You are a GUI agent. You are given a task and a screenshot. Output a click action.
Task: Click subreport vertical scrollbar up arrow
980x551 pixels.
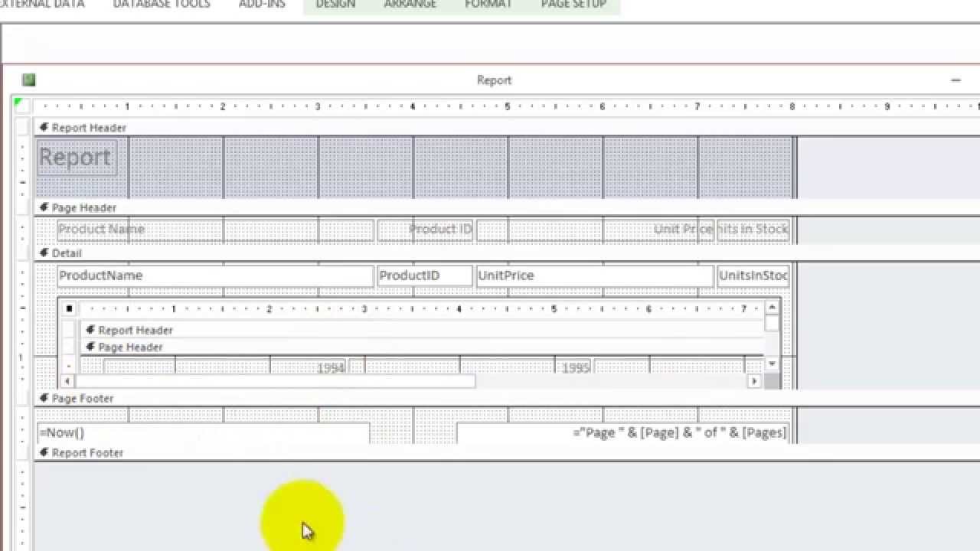(x=772, y=308)
